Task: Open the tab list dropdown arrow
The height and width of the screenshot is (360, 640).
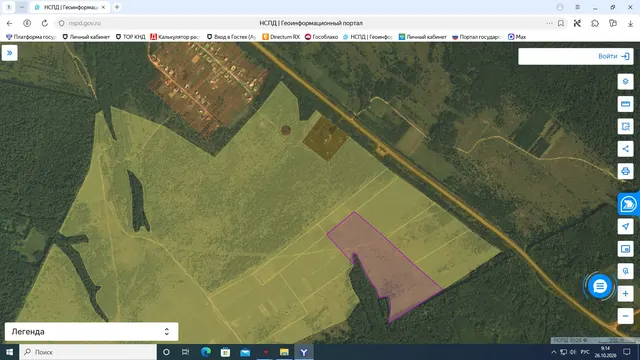Action: tap(22, 7)
